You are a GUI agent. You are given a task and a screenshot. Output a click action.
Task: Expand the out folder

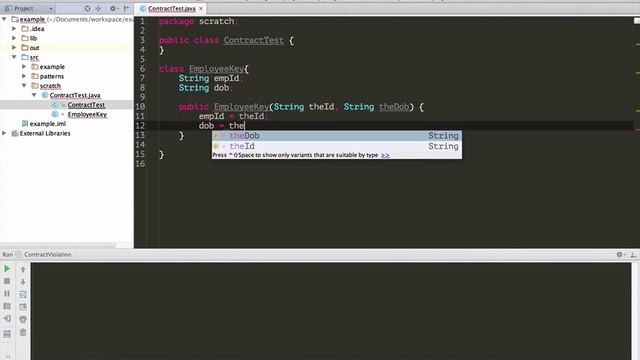pyautogui.click(x=14, y=48)
